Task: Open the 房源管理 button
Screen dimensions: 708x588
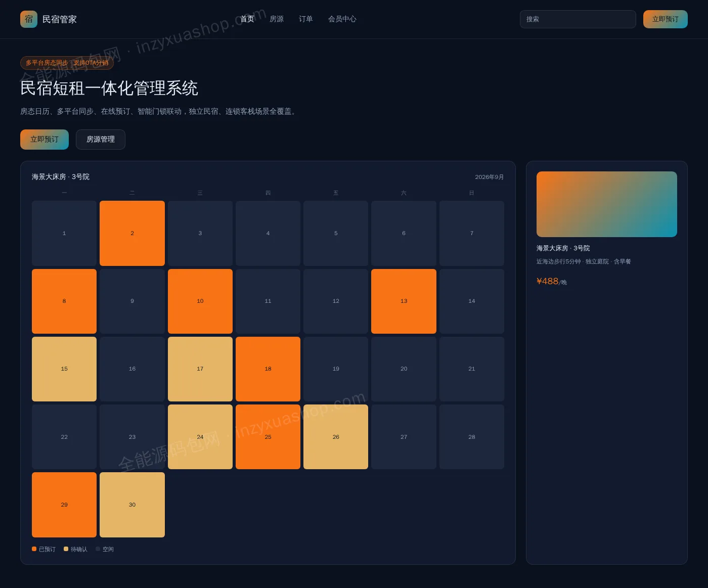Action: 101,140
